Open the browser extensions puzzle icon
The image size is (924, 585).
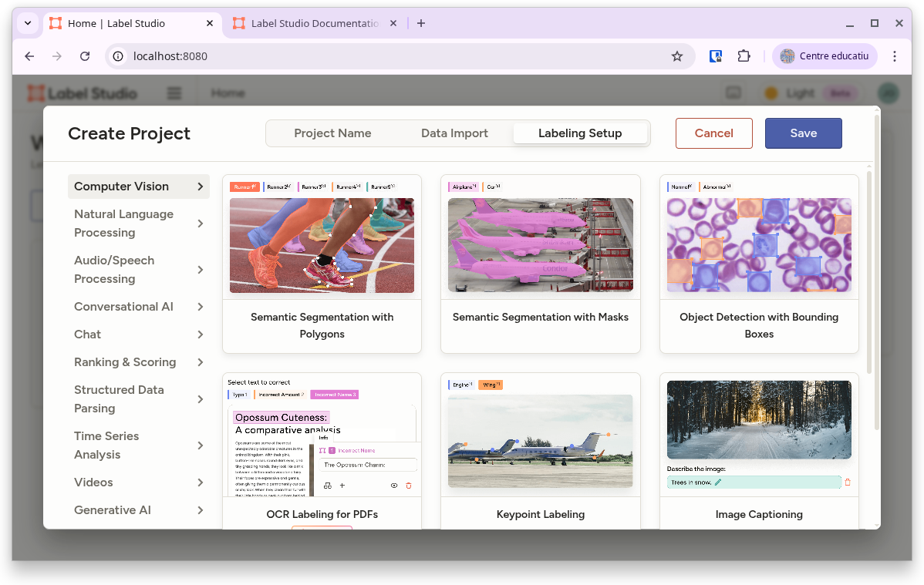[744, 56]
